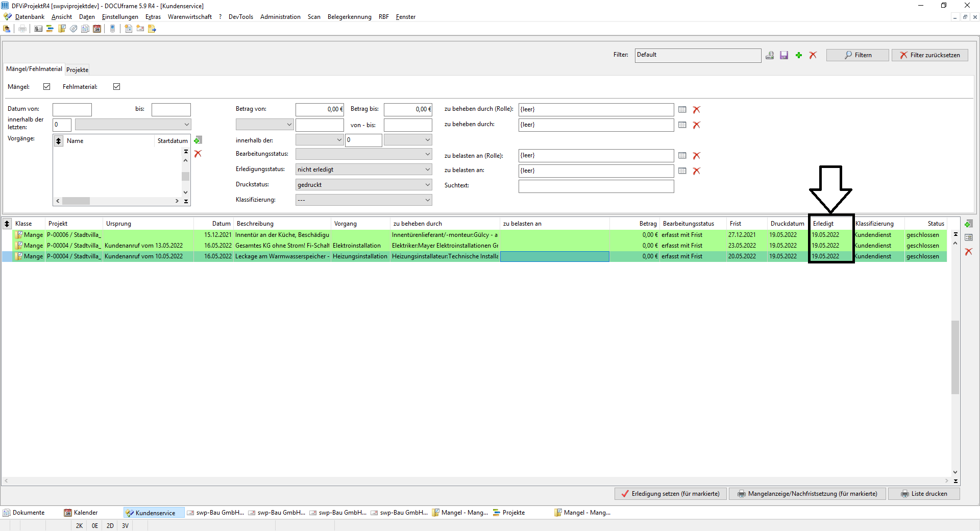Click the Vorgänge list horizontal scrollbar thumb
This screenshot has height=531, width=980.
(76, 201)
